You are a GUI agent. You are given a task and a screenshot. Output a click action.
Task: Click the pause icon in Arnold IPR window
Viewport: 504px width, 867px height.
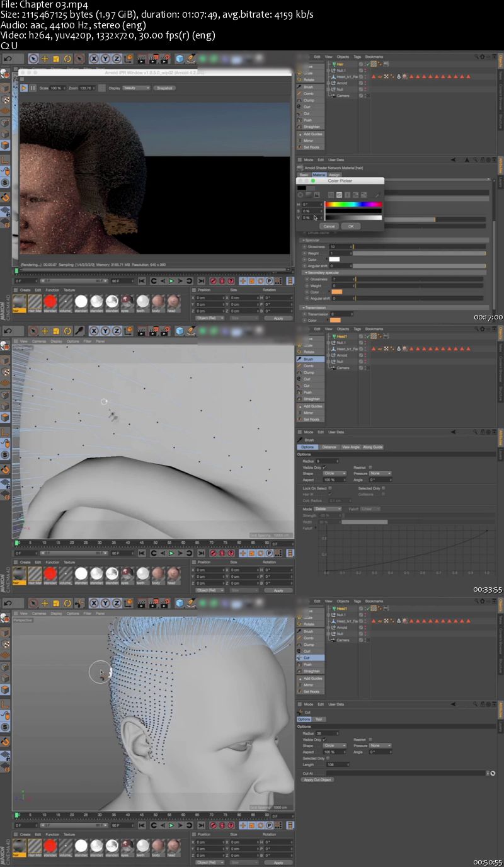[33, 88]
